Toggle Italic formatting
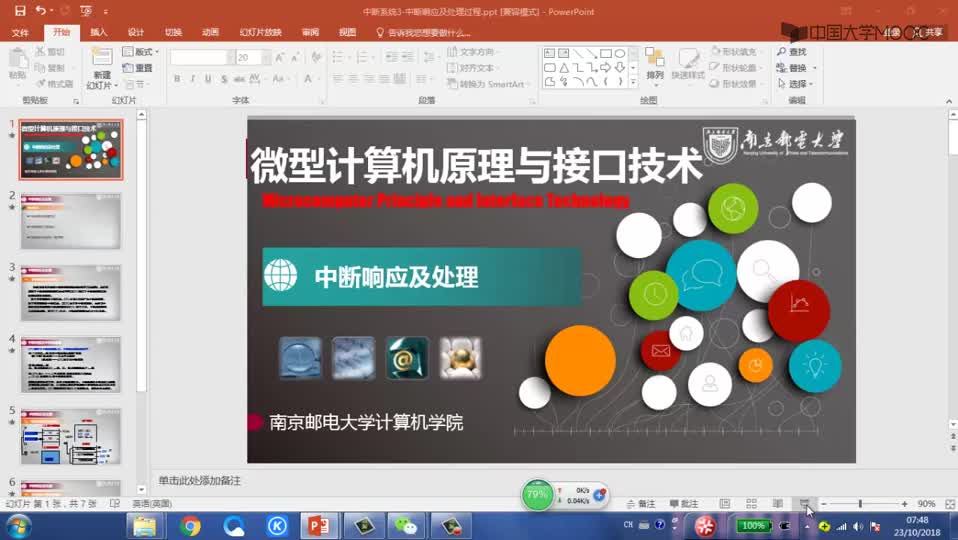 pyautogui.click(x=192, y=79)
